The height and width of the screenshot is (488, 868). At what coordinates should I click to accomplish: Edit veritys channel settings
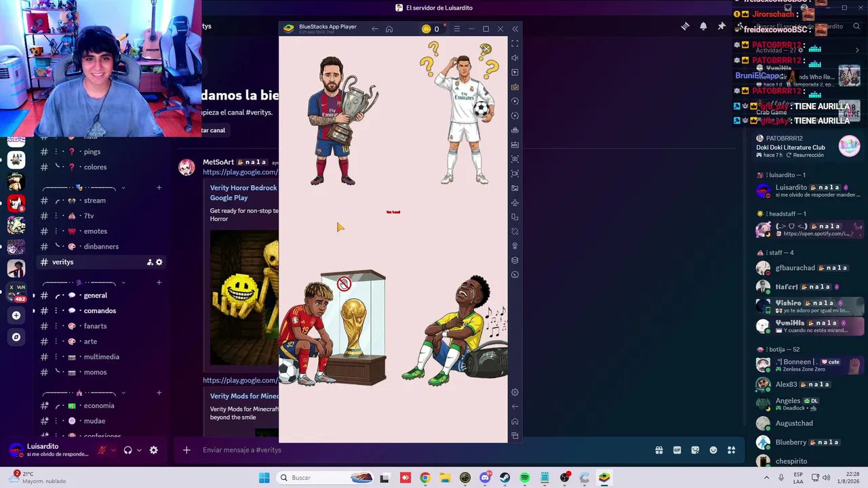[159, 262]
